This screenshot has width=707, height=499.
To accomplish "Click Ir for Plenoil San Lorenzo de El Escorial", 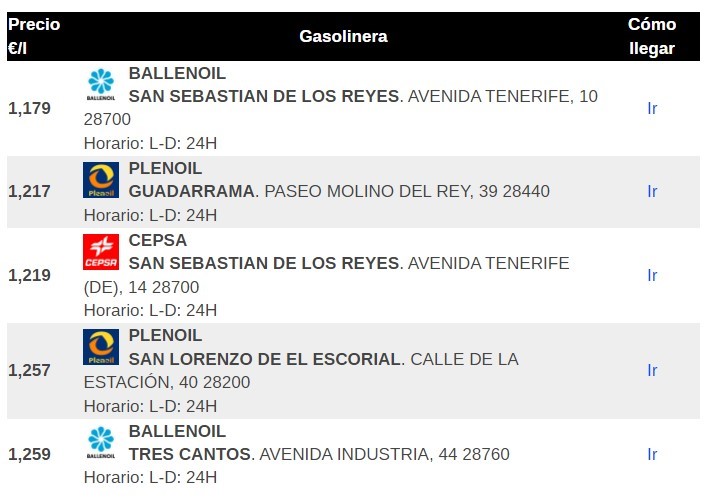I will 652,370.
